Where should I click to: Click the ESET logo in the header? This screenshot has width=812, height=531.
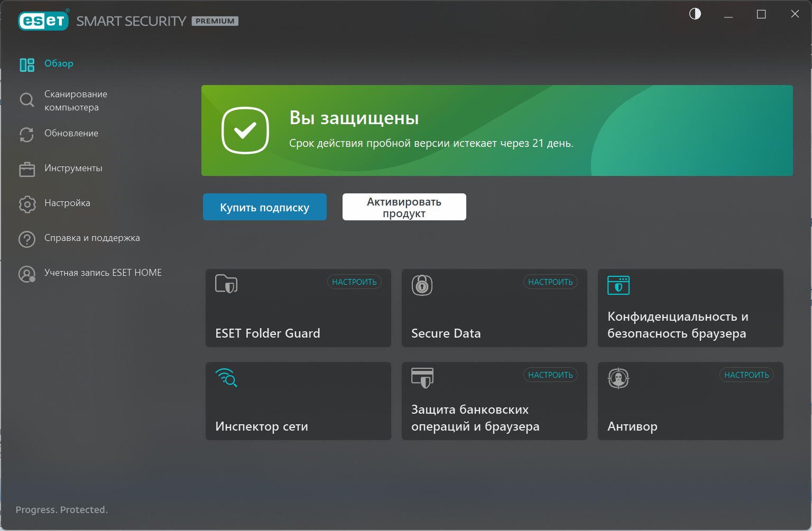pyautogui.click(x=43, y=21)
